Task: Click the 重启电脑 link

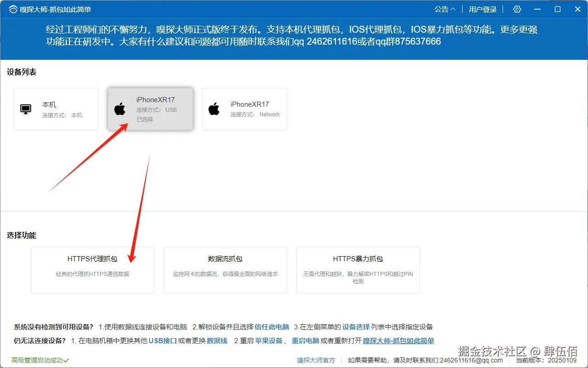Action: (305, 341)
